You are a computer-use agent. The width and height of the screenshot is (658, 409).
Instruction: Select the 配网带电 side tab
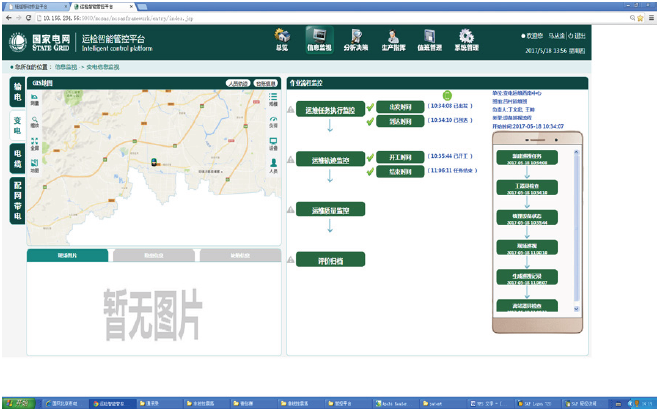(x=16, y=197)
